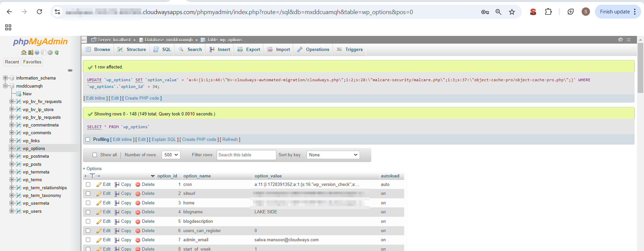Click the Reload navigation panel icon
644x251 pixels.
[57, 52]
